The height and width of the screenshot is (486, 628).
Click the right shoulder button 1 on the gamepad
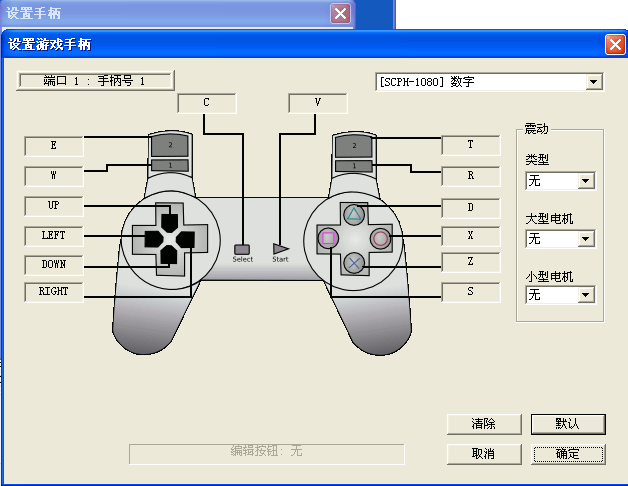coord(354,165)
